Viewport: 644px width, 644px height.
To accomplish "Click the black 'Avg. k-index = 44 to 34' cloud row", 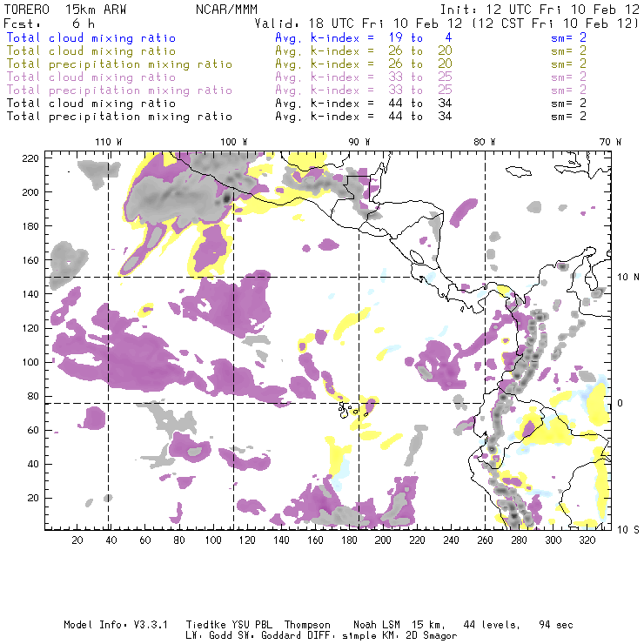I will [364, 103].
